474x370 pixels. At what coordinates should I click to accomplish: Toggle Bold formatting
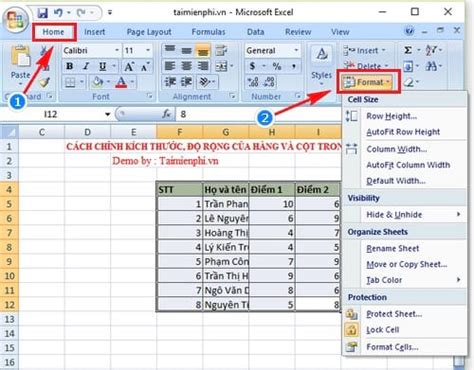click(69, 66)
